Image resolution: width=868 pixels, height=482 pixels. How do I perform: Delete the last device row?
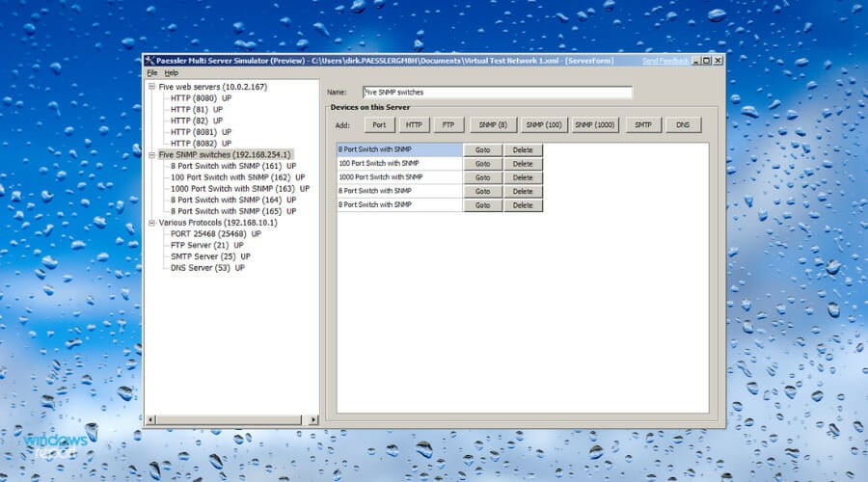tap(523, 205)
